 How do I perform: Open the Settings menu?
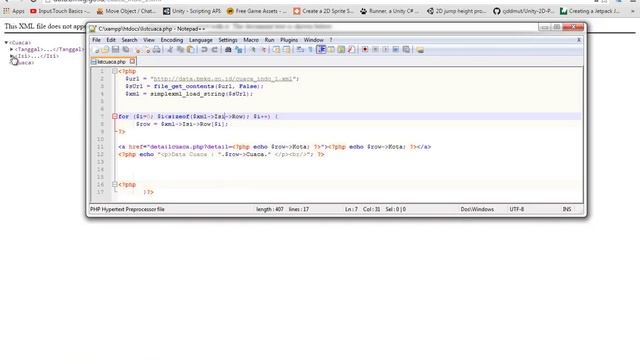click(x=228, y=40)
